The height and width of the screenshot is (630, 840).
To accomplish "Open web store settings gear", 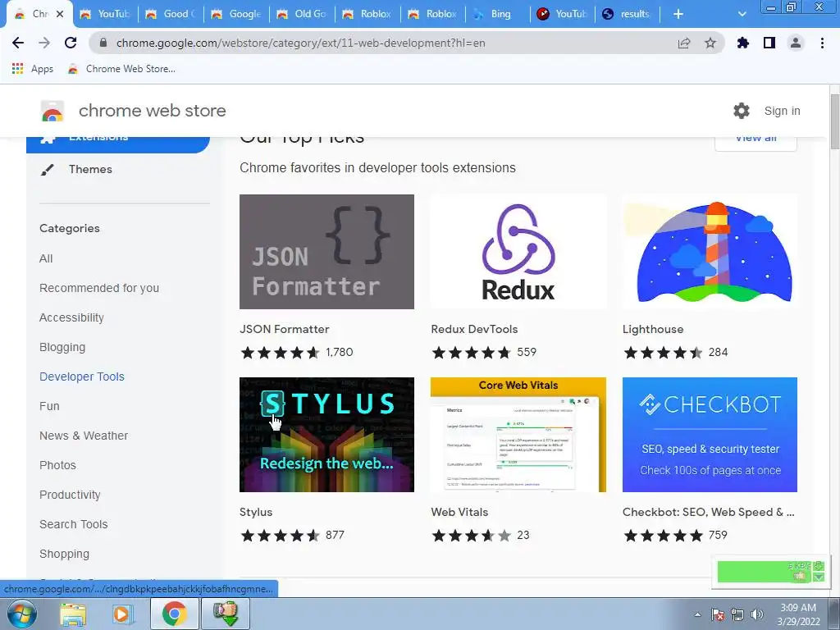I will pos(742,111).
